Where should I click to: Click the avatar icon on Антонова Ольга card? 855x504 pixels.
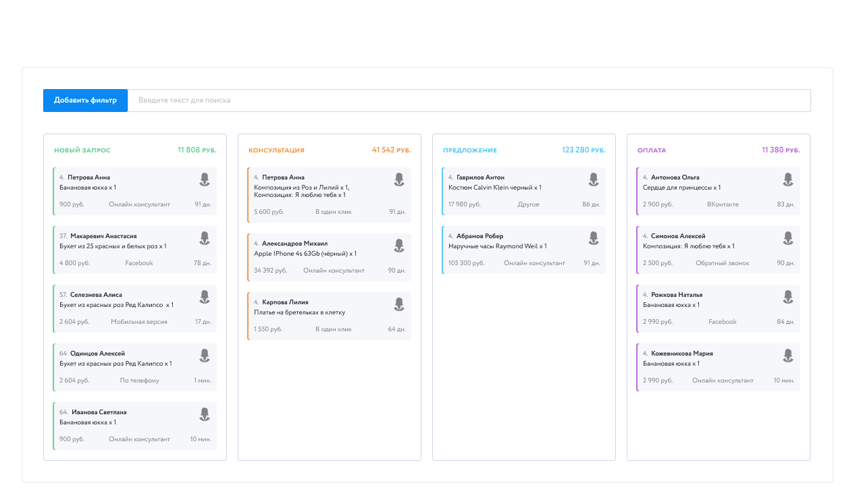(787, 179)
